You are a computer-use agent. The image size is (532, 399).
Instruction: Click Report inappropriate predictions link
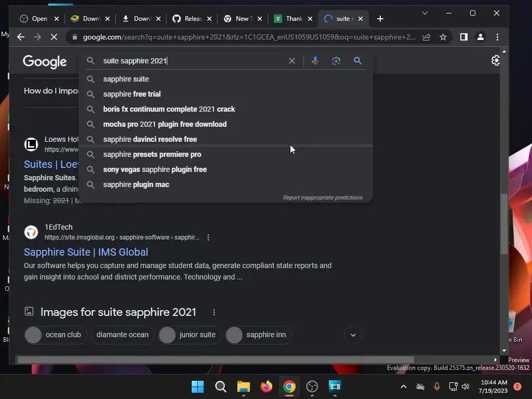pyautogui.click(x=323, y=197)
